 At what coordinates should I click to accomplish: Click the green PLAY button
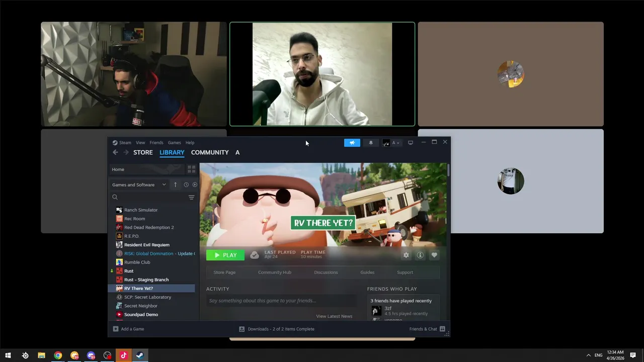tap(225, 255)
